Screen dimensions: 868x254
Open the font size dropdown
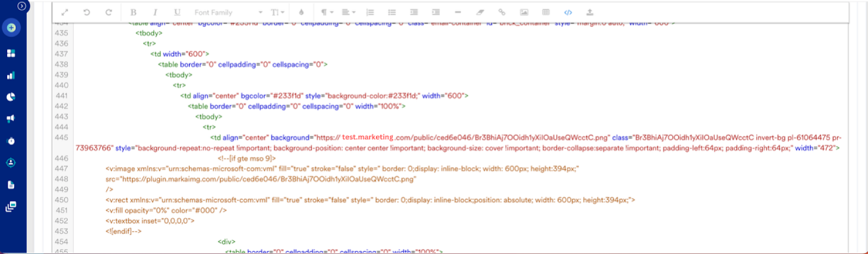click(277, 12)
